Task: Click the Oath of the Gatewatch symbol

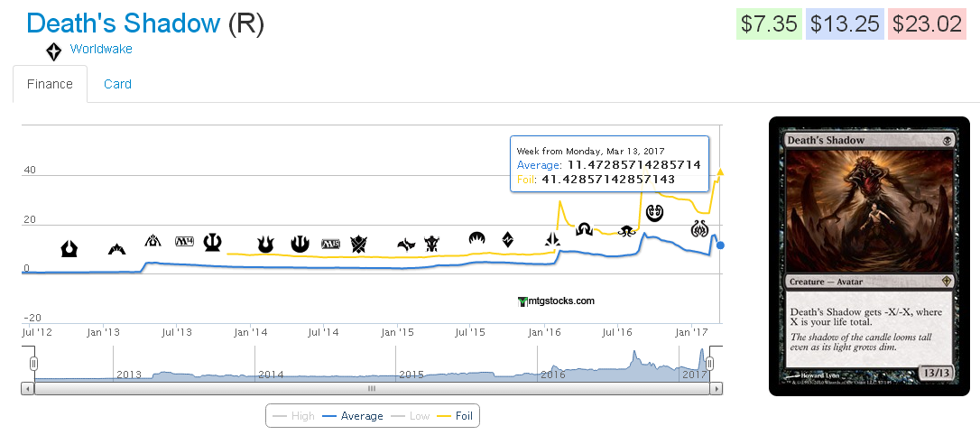Action: (552, 239)
